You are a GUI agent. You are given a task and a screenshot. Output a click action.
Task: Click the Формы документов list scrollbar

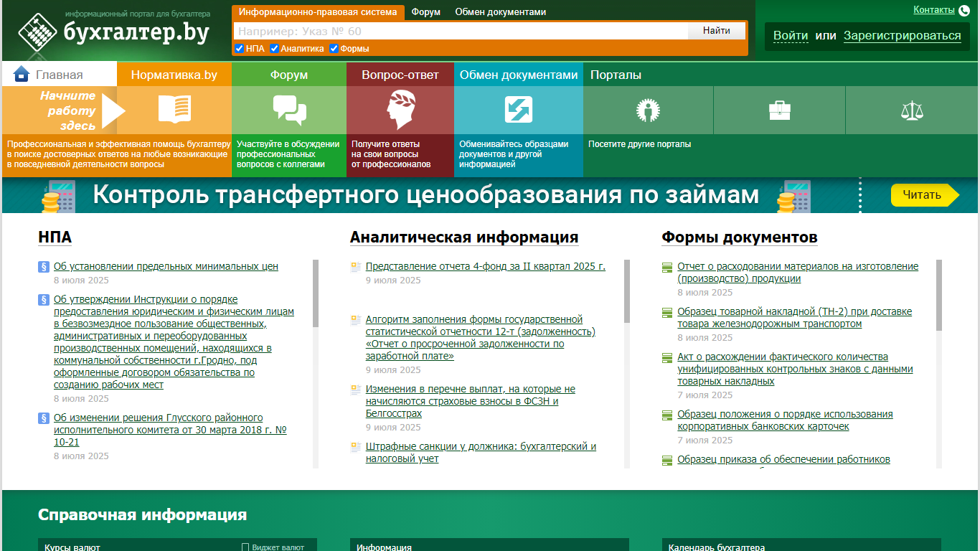point(939,295)
